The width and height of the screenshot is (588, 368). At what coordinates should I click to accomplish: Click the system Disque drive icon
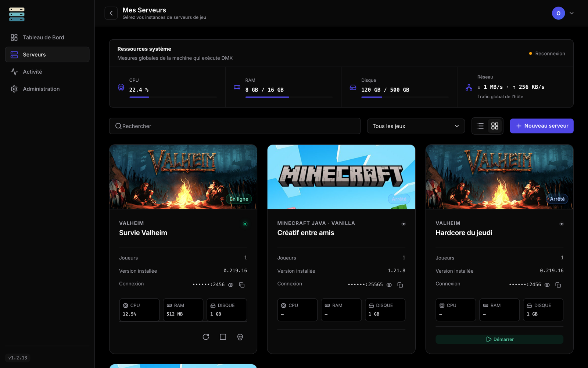pos(353,87)
